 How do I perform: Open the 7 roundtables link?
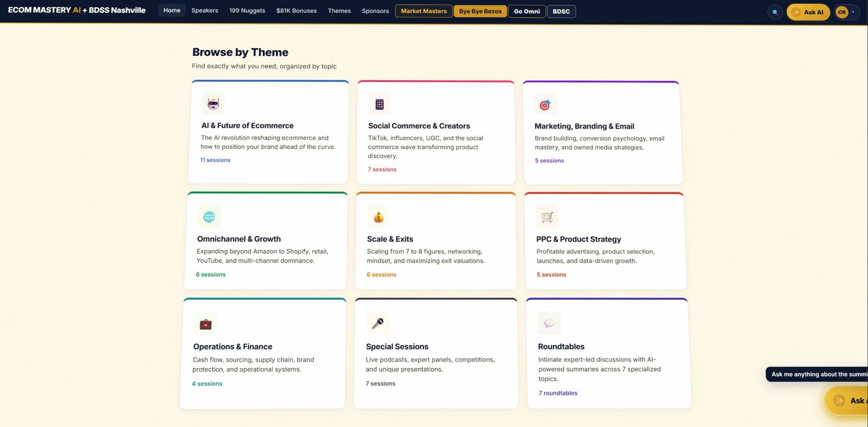point(558,393)
